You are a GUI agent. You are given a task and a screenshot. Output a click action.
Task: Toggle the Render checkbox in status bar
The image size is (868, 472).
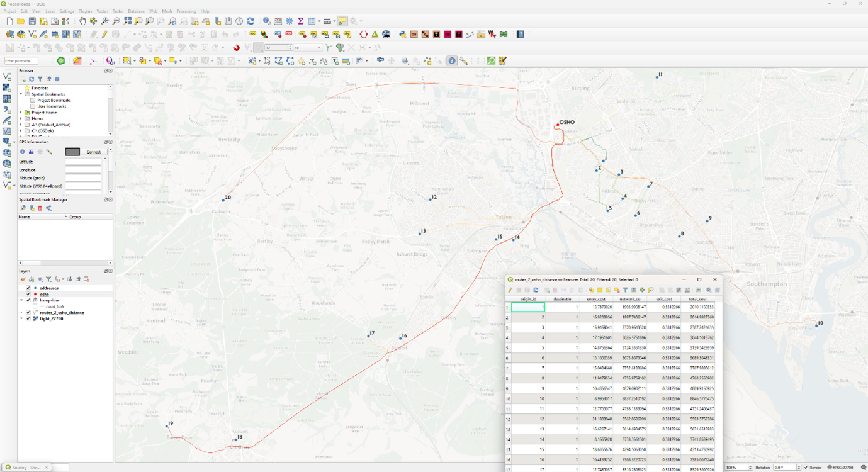click(x=806, y=468)
